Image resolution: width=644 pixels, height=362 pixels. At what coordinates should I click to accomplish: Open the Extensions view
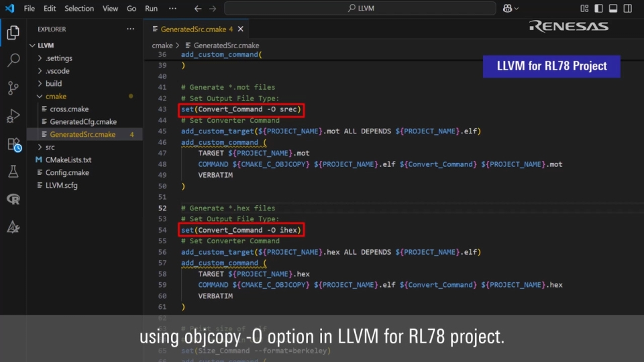(13, 144)
